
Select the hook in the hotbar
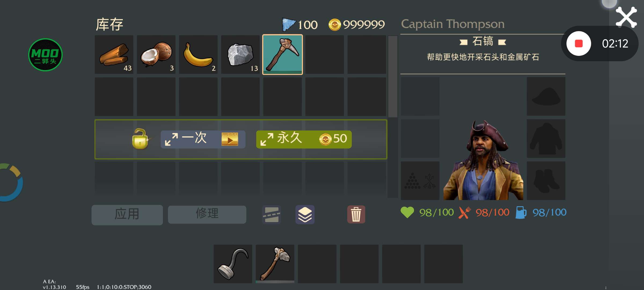pyautogui.click(x=233, y=264)
